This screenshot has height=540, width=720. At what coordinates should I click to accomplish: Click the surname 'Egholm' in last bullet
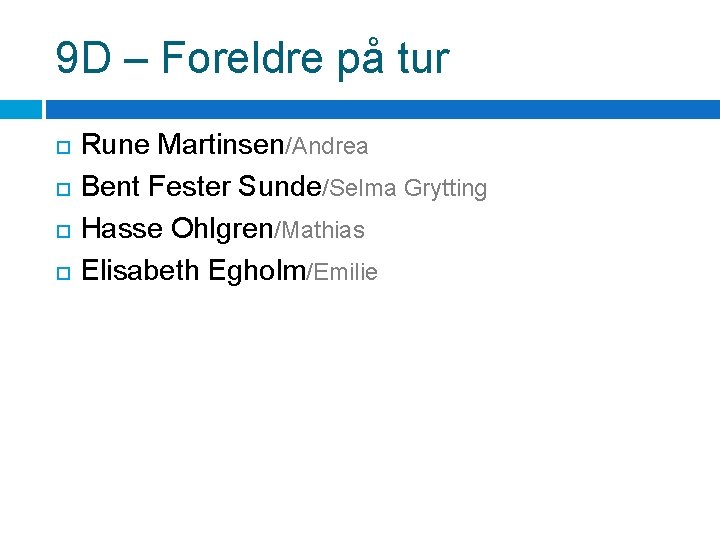tap(257, 271)
